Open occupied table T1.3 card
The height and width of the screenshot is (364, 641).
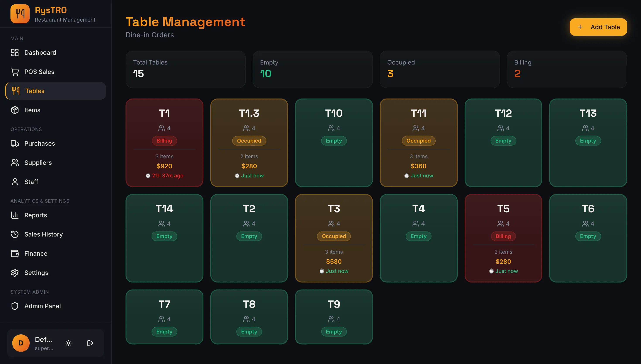[249, 143]
